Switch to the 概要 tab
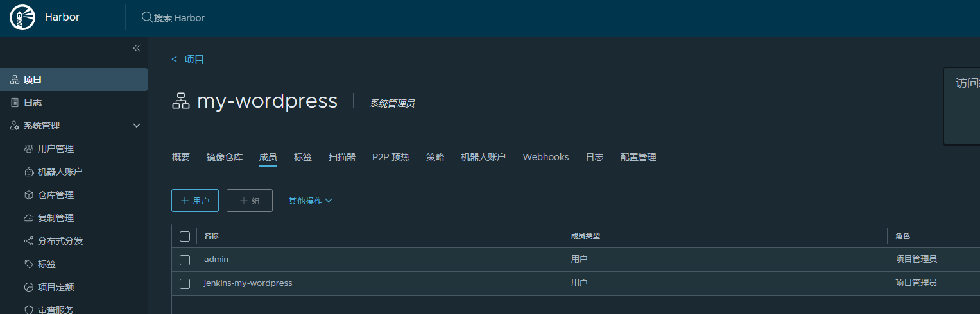Screen dimensions: 980x314 pos(181,157)
